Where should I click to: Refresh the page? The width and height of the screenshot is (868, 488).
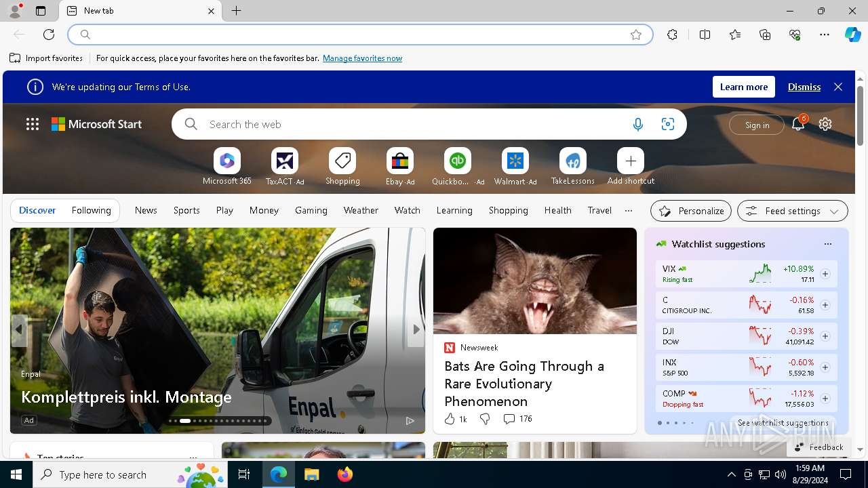49,35
